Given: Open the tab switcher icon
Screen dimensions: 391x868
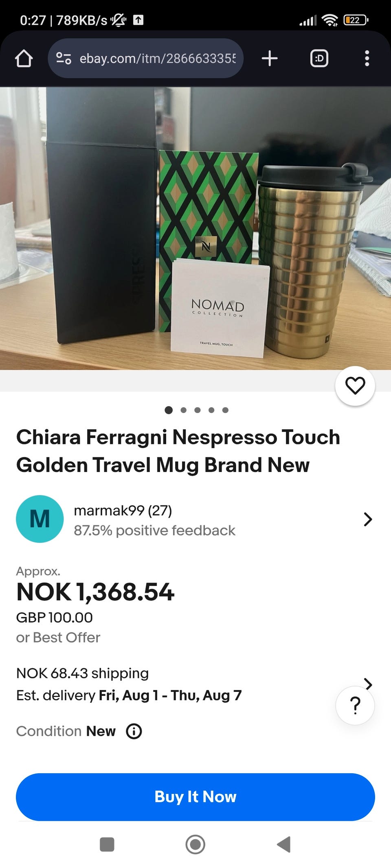Looking at the screenshot, I should click(x=319, y=58).
